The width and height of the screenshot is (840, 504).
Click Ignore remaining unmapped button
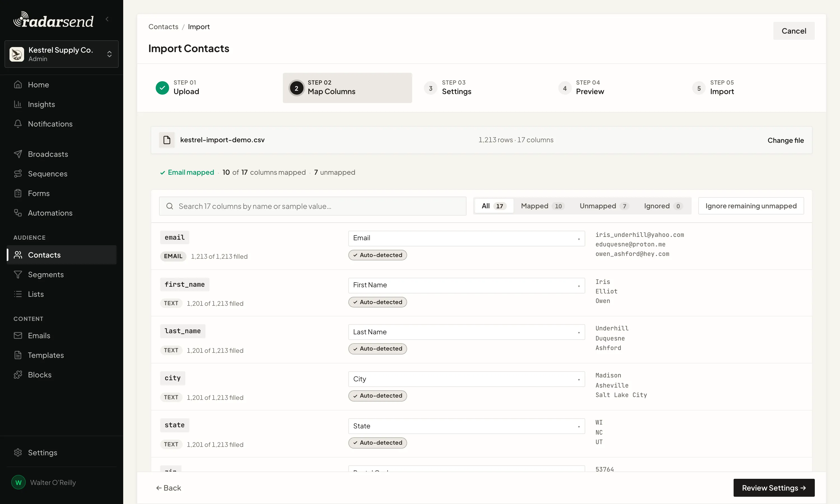tap(751, 206)
